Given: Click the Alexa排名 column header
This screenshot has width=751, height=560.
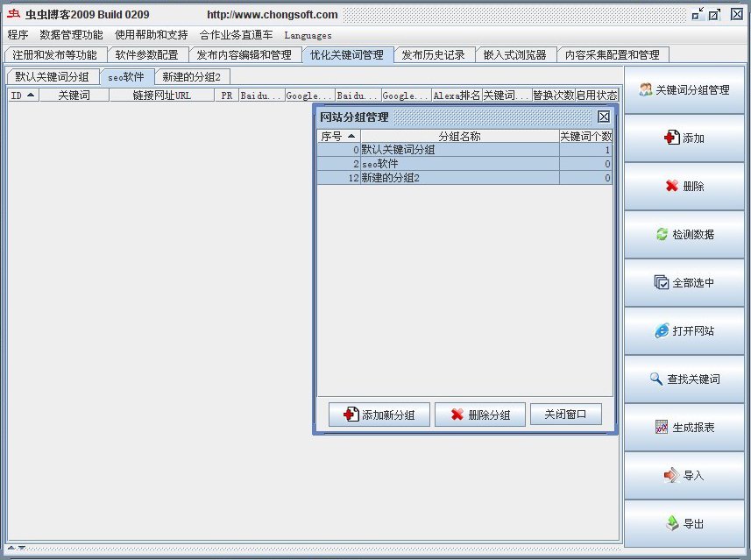Looking at the screenshot, I should (x=457, y=96).
